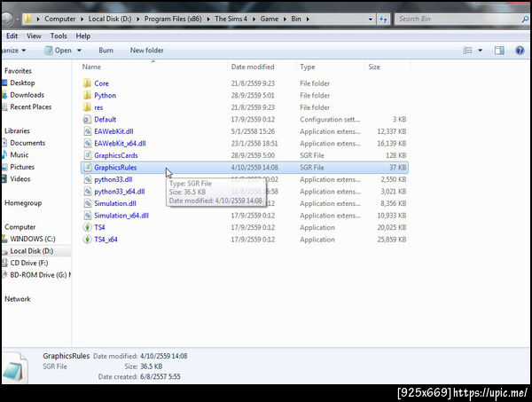The height and width of the screenshot is (402, 532).
Task: Select Local Disk (D:) in navigation pane
Action: 32,251
